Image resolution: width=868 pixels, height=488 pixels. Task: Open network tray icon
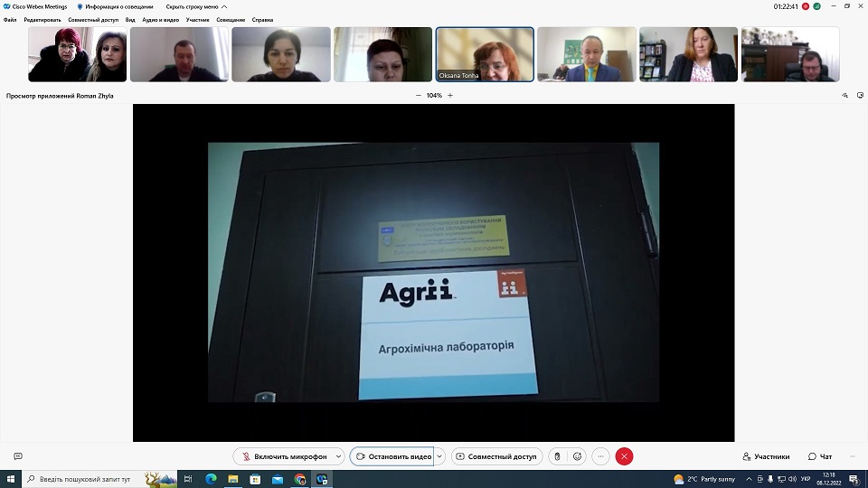[781, 479]
